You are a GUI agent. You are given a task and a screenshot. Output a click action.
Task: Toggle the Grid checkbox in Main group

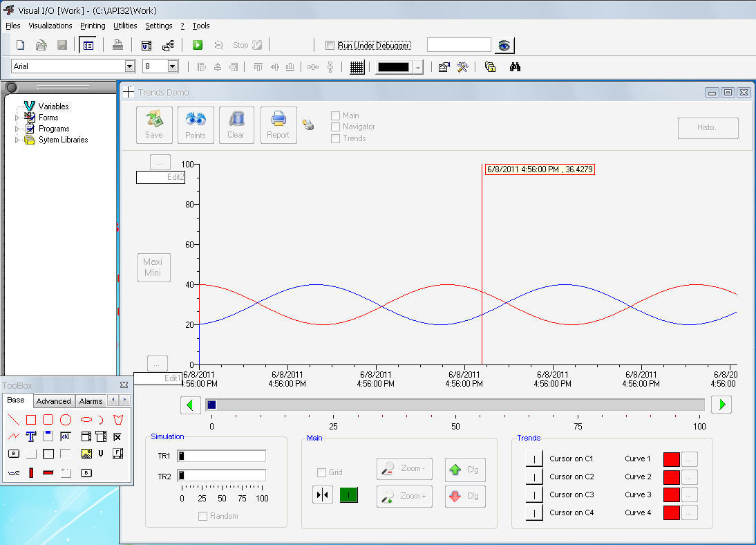click(321, 472)
